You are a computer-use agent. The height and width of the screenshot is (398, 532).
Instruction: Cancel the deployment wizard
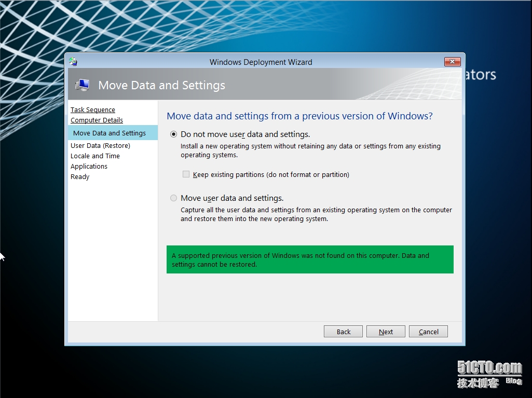(428, 332)
